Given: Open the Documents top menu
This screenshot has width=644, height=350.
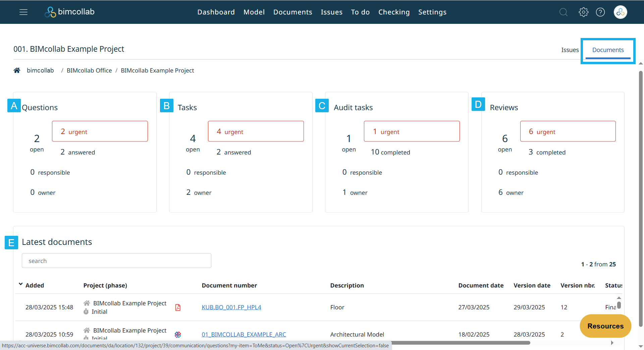Looking at the screenshot, I should coord(292,12).
